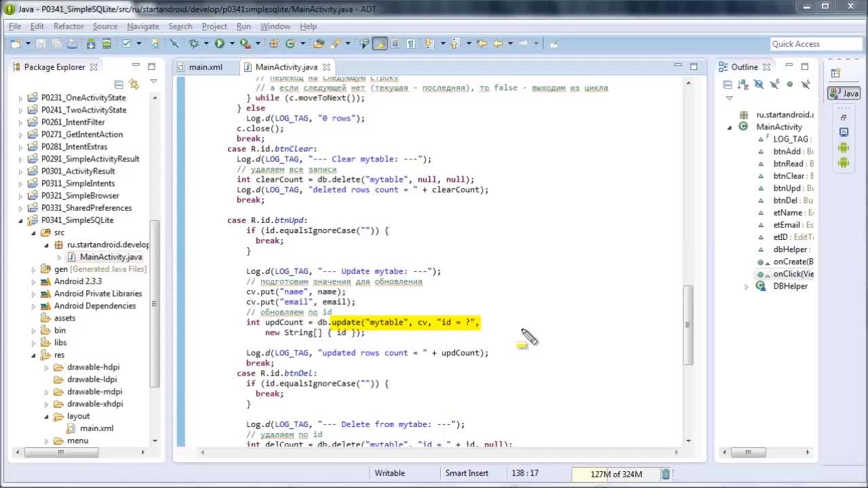Select the Java perspective button

point(844,94)
